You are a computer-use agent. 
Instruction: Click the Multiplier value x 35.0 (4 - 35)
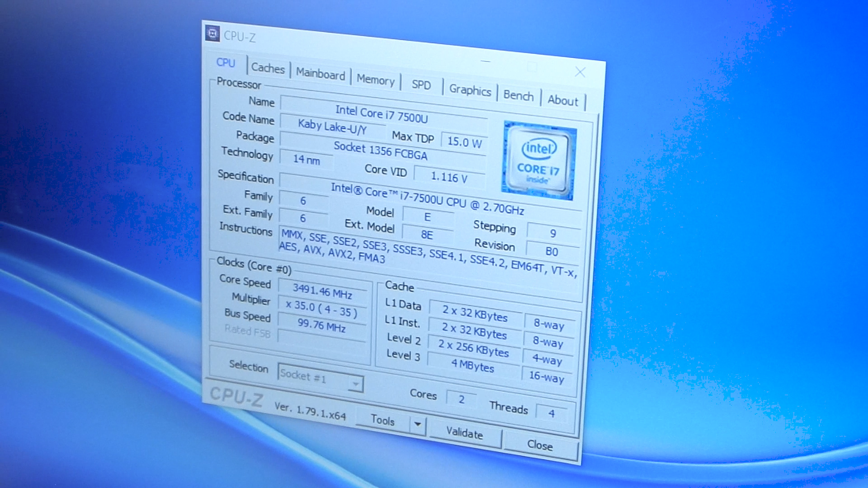(321, 308)
